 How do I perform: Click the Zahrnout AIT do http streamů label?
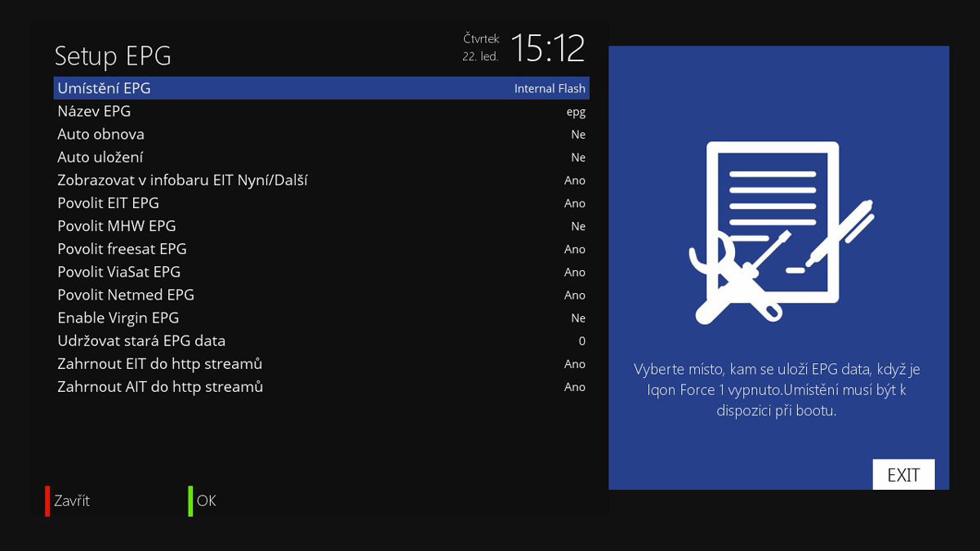160,386
